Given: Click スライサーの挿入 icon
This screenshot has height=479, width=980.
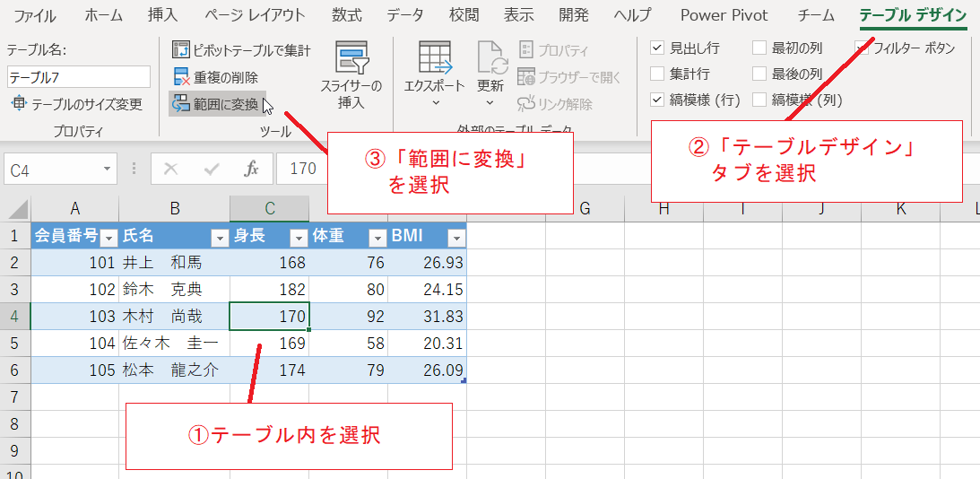Looking at the screenshot, I should 351,58.
